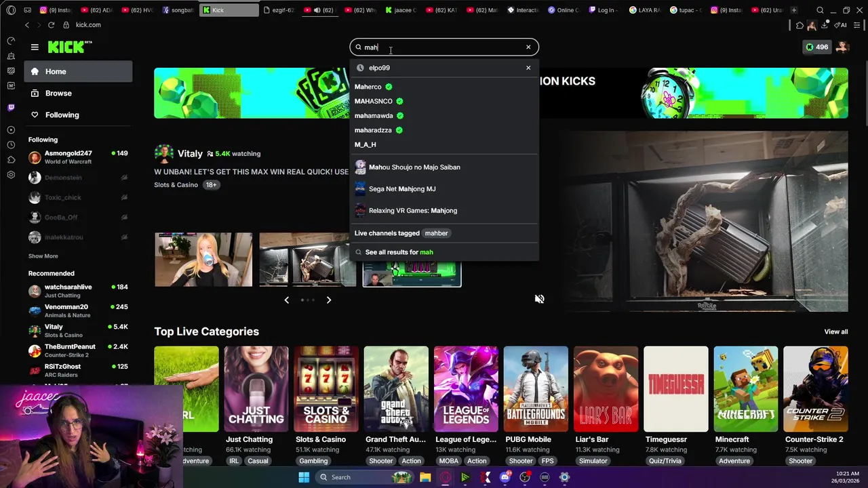Open Twitch icon in Opera sidebar
The width and height of the screenshot is (868, 488).
(11, 108)
